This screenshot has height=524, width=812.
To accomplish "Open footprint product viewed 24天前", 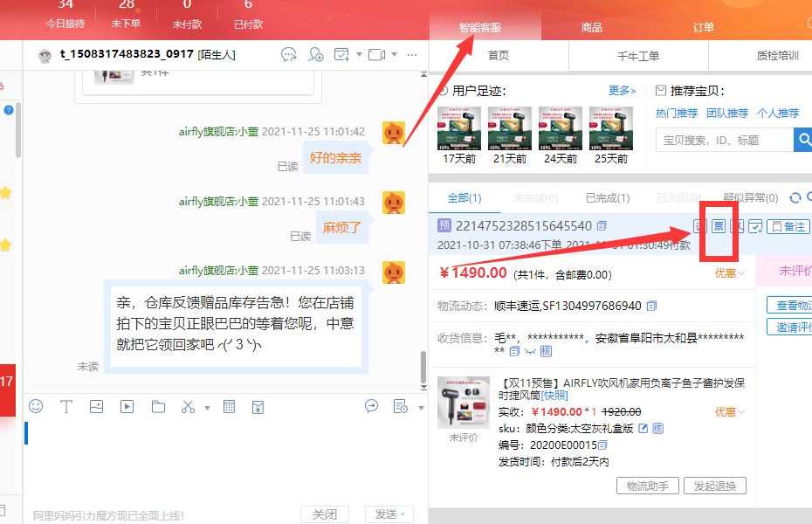I will tap(561, 128).
